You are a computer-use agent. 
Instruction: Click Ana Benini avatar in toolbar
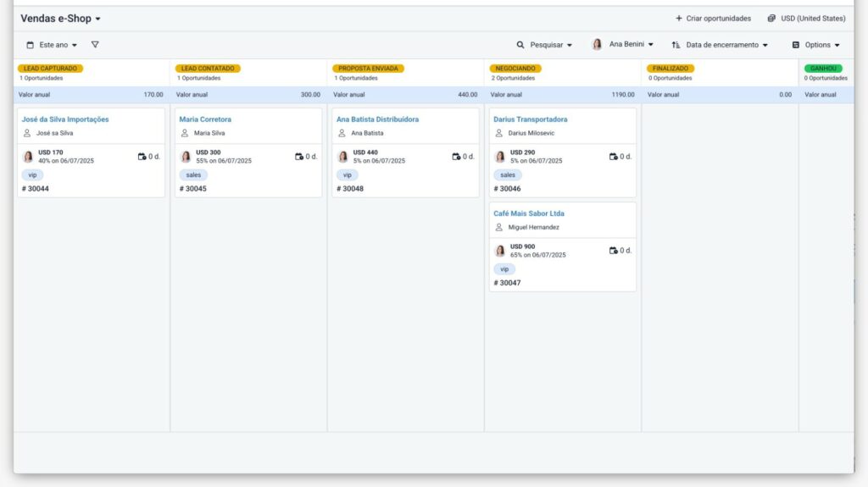point(597,44)
